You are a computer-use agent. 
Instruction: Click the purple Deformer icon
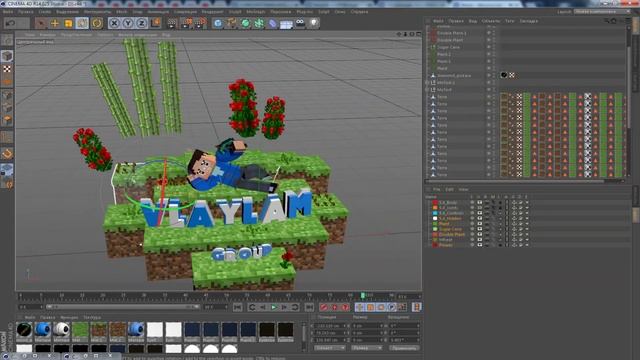point(272,23)
